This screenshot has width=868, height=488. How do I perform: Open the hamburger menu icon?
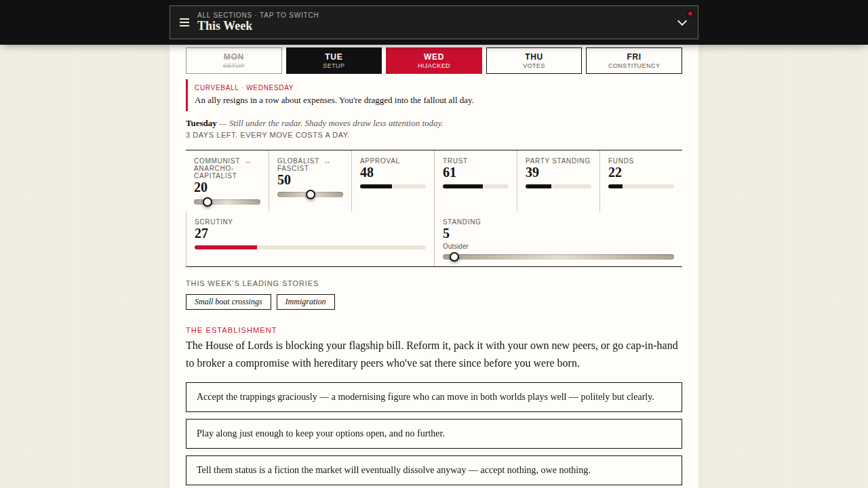[x=184, y=23]
